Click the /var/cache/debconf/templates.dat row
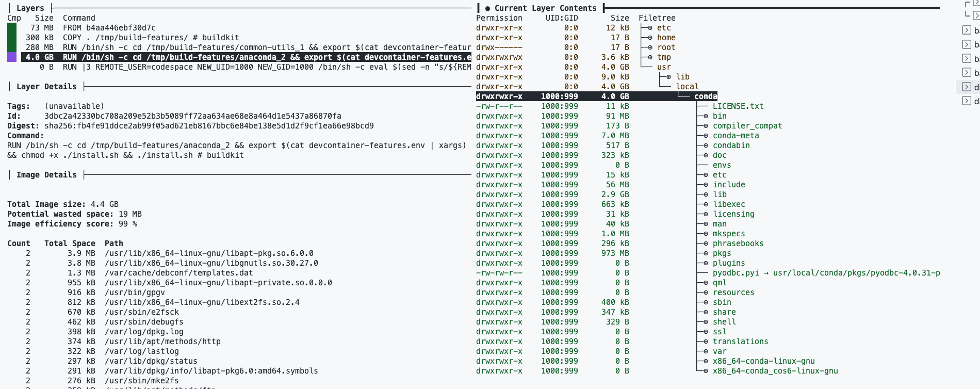 point(139,273)
